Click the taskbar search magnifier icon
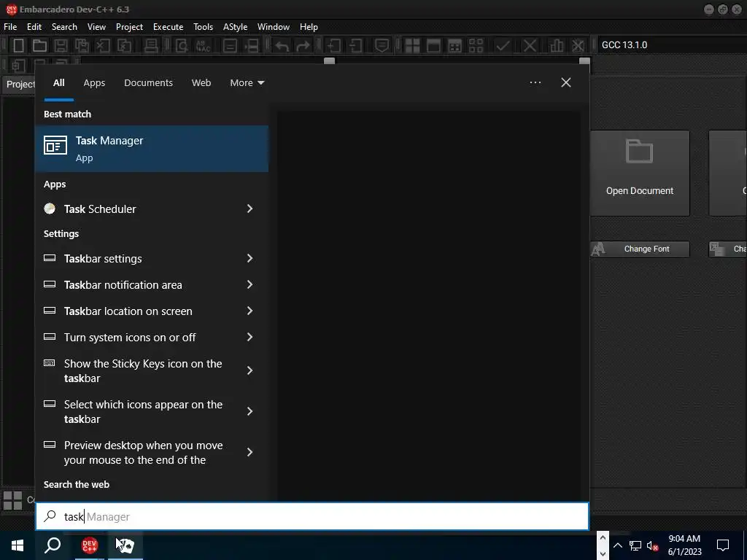Viewport: 747px width, 560px height. tap(53, 545)
